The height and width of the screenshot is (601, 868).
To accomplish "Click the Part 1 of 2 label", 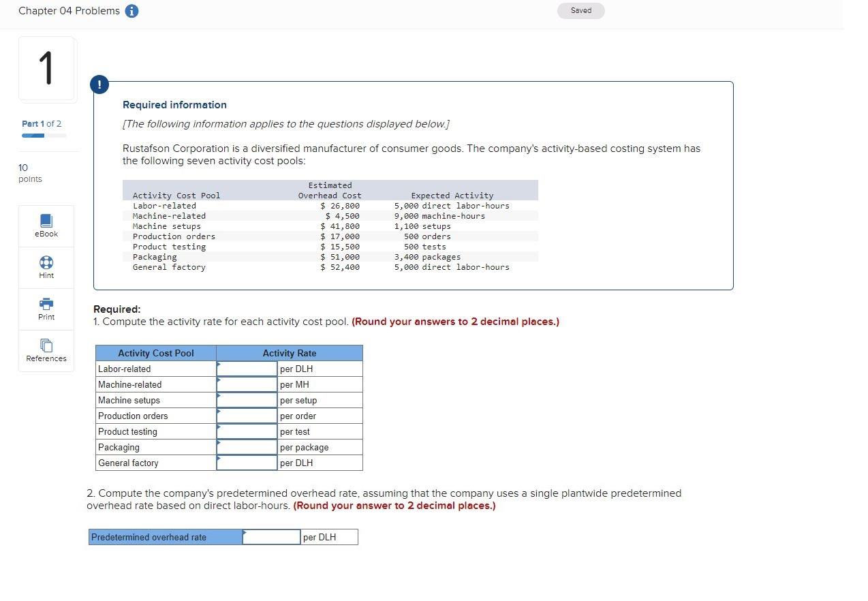I will point(42,123).
